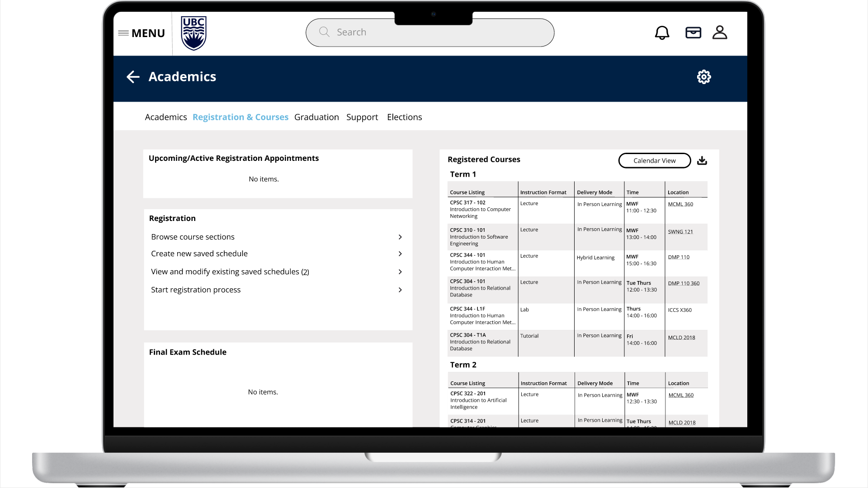This screenshot has width=868, height=488.
Task: Open View and modify existing saved schedules
Action: [x=230, y=272]
